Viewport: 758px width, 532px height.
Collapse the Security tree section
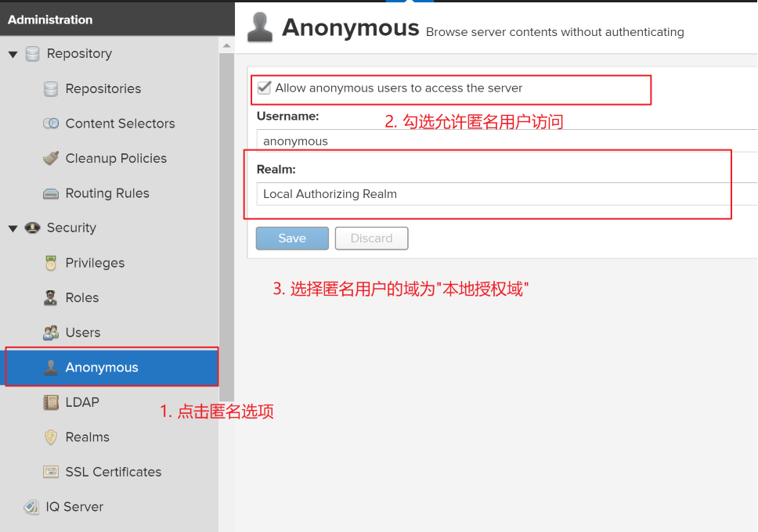coord(13,228)
